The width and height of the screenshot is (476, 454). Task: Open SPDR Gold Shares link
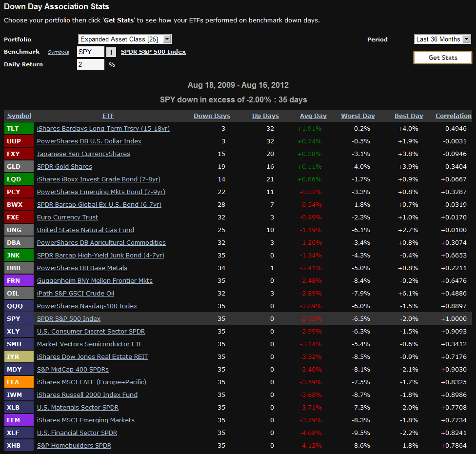click(x=64, y=167)
